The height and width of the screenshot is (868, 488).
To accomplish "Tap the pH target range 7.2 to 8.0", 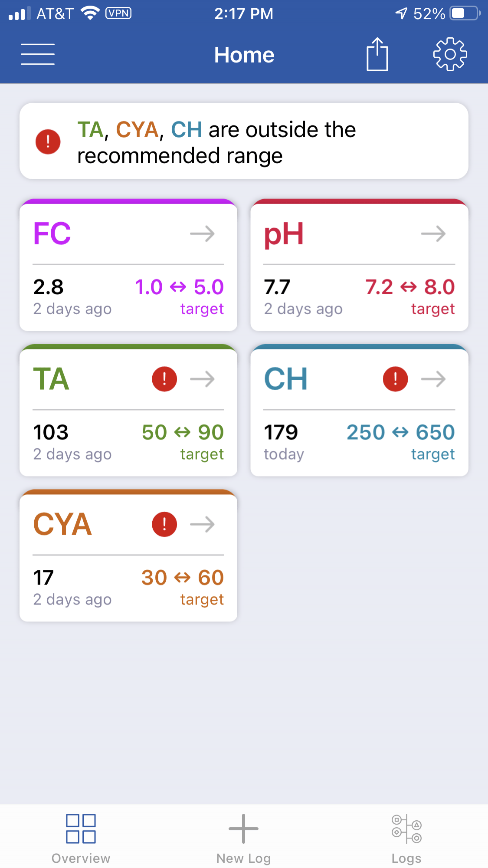I will pyautogui.click(x=410, y=287).
